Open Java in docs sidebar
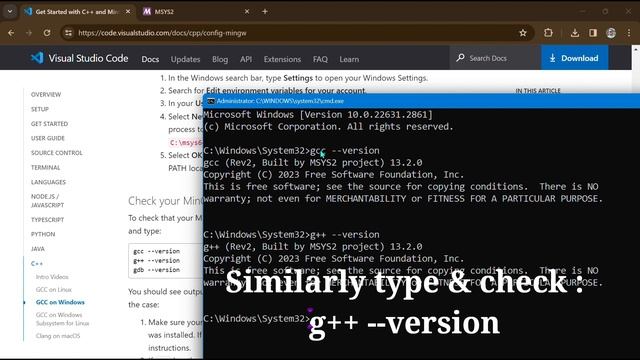The height and width of the screenshot is (360, 640). click(38, 249)
